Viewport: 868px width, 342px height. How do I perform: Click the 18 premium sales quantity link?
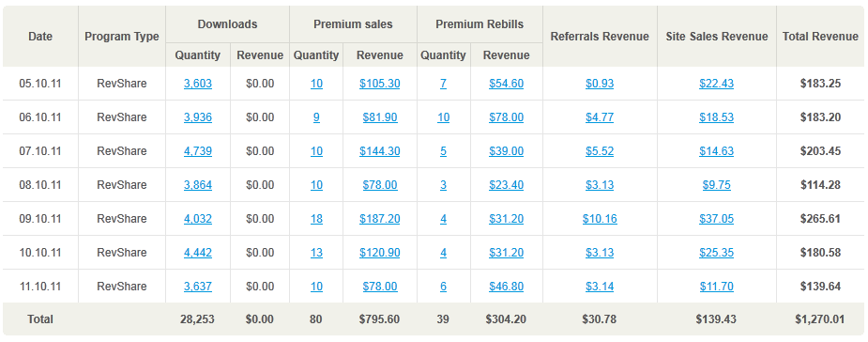point(316,219)
